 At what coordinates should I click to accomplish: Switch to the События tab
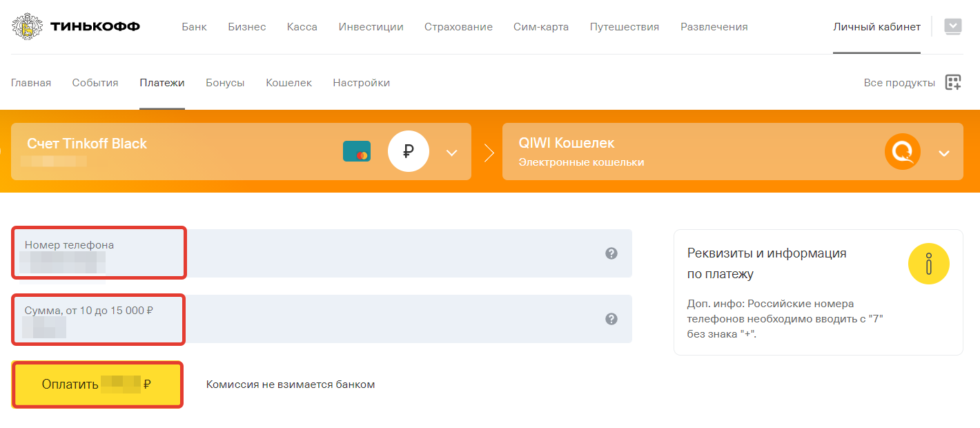tap(95, 83)
